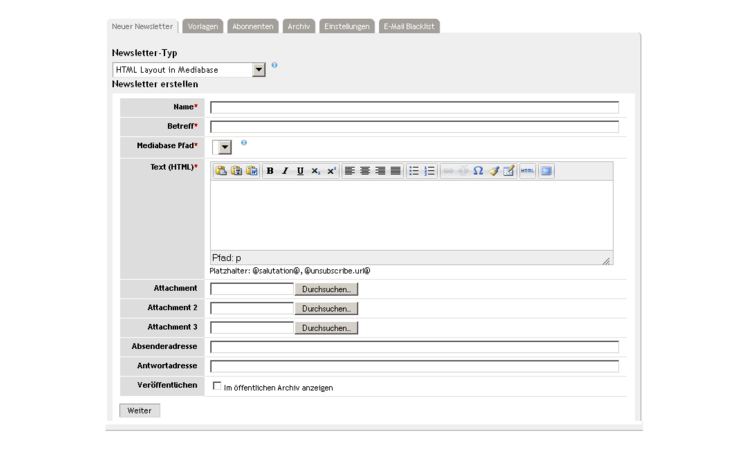Open the Archiv tab
750x450 pixels.
(x=299, y=26)
